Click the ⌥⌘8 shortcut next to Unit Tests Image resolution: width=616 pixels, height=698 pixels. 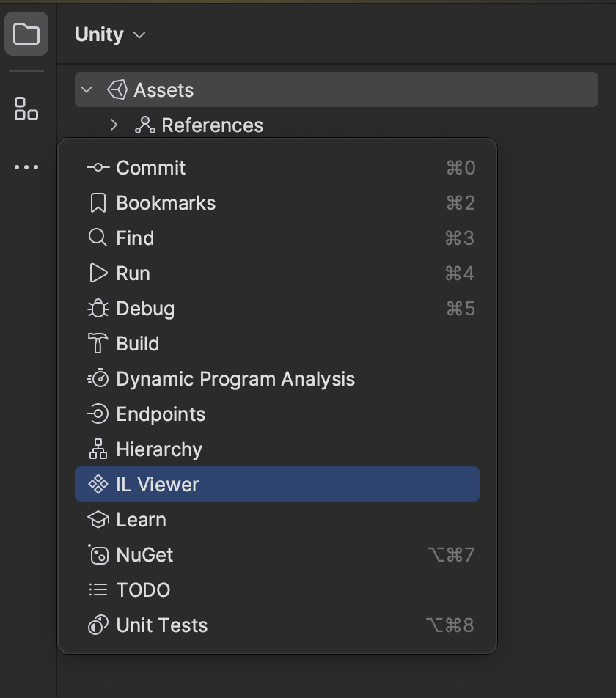(x=450, y=625)
